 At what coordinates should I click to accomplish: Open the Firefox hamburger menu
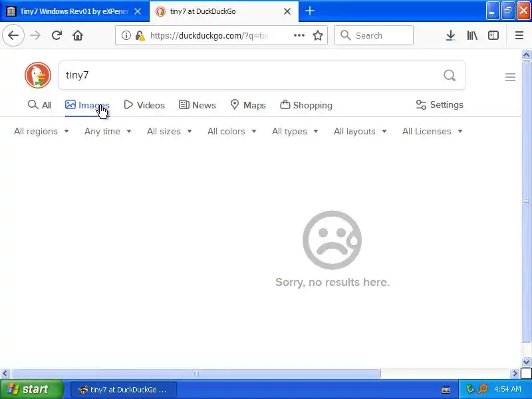519,35
